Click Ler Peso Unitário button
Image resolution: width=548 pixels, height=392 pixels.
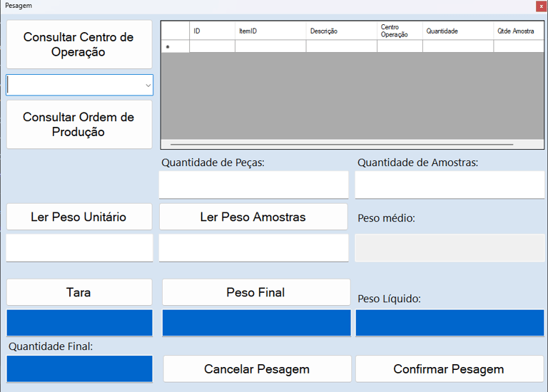click(x=79, y=217)
